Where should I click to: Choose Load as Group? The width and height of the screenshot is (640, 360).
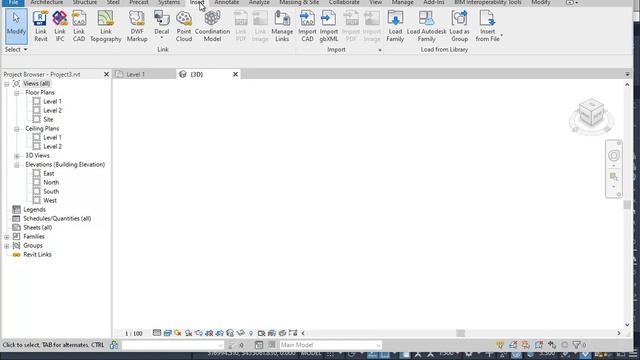(459, 27)
